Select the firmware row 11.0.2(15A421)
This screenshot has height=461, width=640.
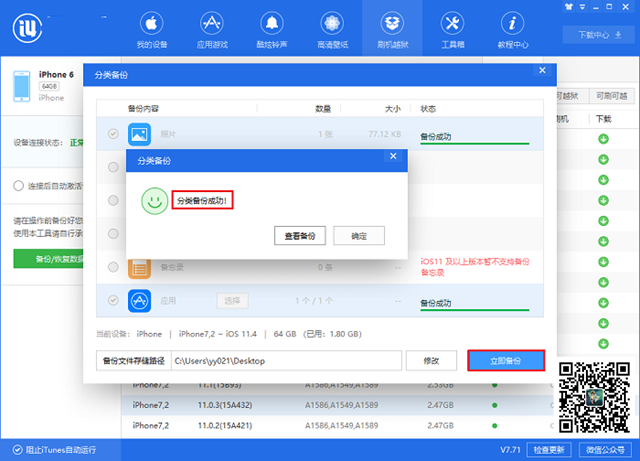pyautogui.click(x=337, y=425)
